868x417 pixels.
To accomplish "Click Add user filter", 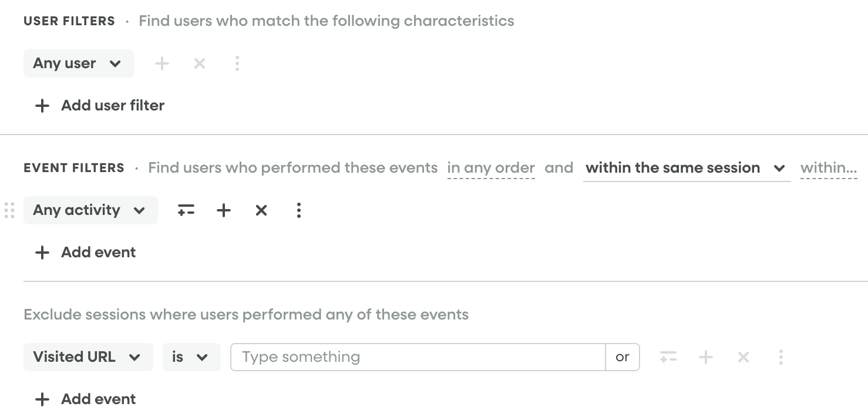I will point(100,106).
